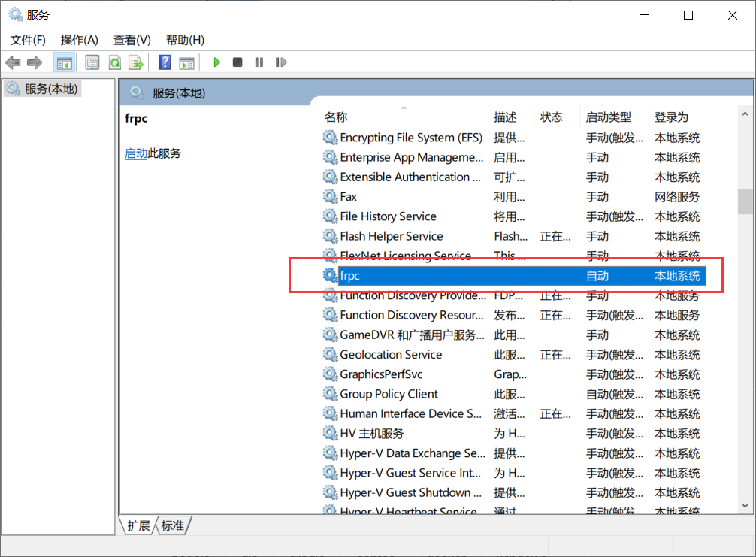
Task: Select the Fax service
Action: [513, 197]
